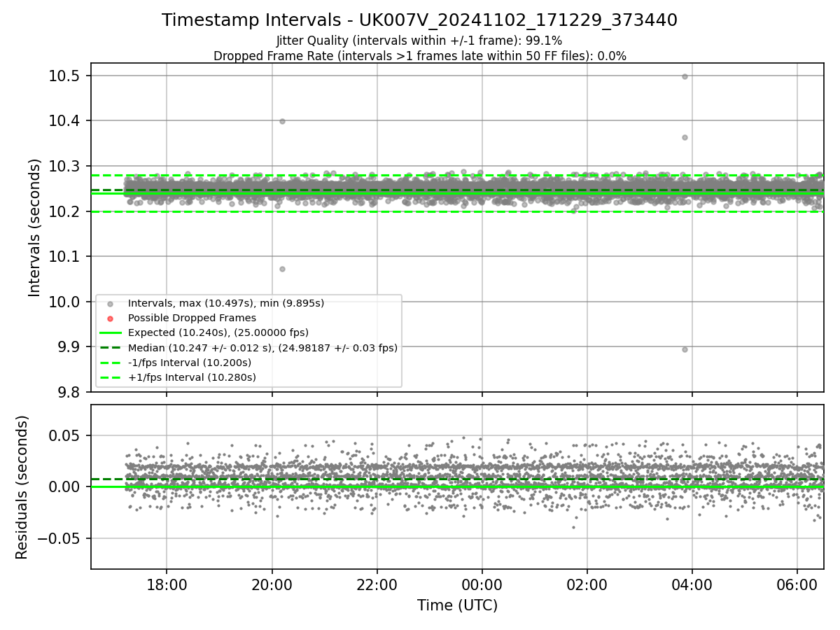This screenshot has width=840, height=630.
Task: Click the 10.4 y-axis tick label
Action: point(66,121)
